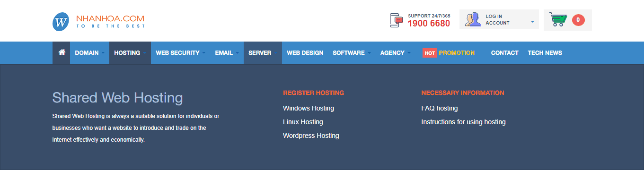Expand the Agency menu arrow
This screenshot has width=644, height=170.
pyautogui.click(x=409, y=53)
